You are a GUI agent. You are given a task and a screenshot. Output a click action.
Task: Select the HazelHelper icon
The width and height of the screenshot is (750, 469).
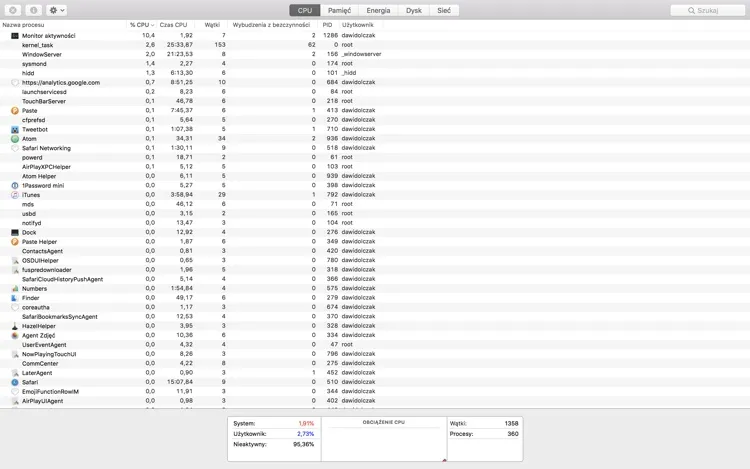click(x=15, y=326)
